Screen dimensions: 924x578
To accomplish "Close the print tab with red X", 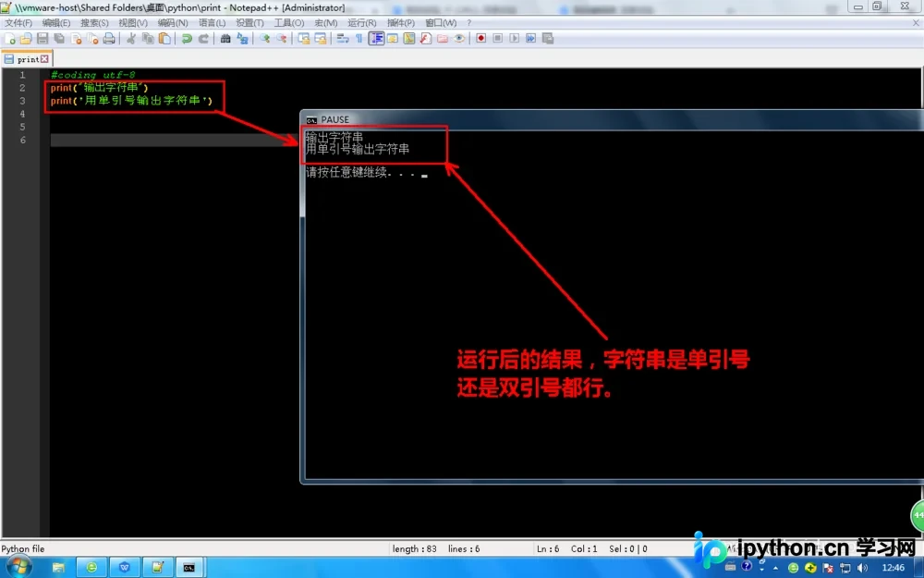I will (x=44, y=59).
